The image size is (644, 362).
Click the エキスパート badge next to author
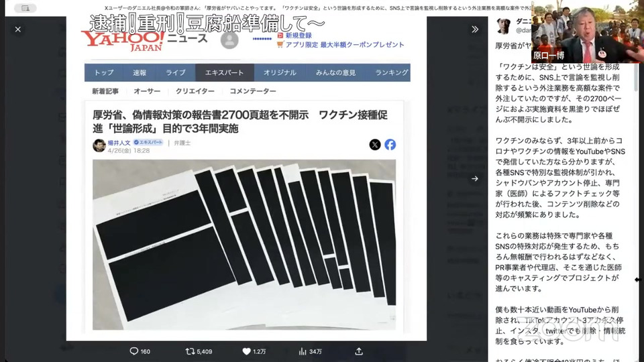148,142
